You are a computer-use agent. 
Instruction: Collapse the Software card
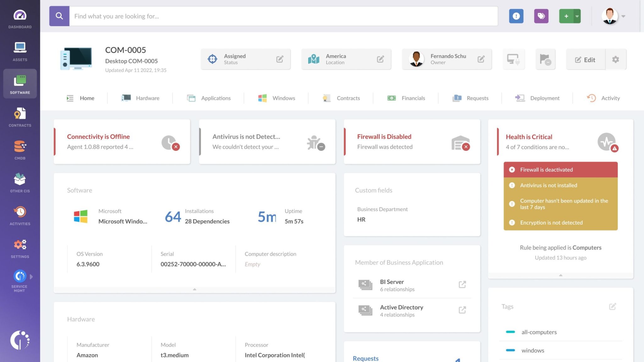[x=194, y=289]
